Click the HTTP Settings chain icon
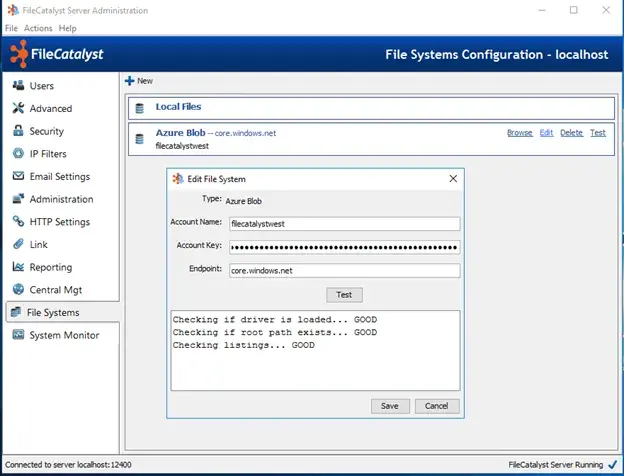The image size is (624, 476). coord(18,221)
